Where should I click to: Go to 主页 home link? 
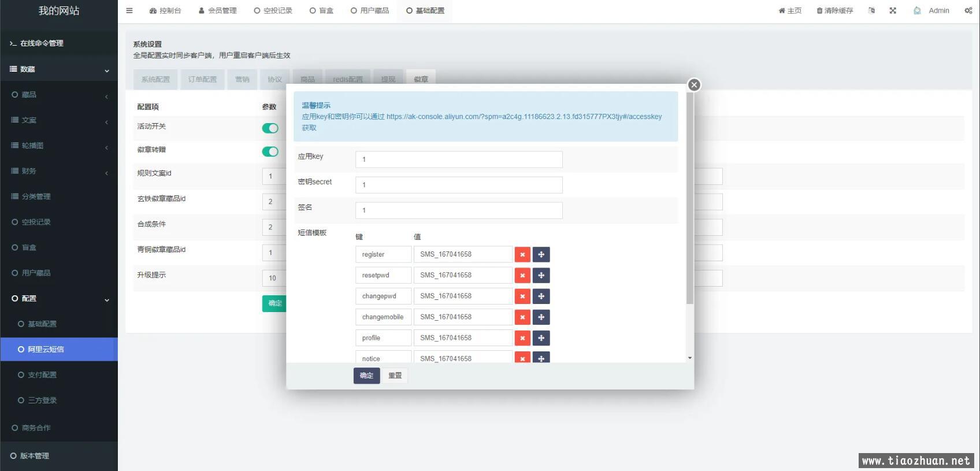click(790, 10)
